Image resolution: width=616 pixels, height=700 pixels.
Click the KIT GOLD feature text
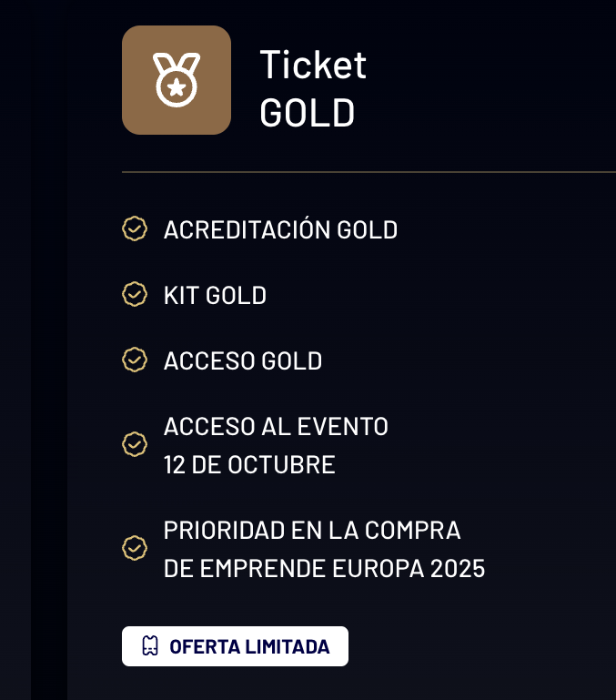pyautogui.click(x=215, y=296)
